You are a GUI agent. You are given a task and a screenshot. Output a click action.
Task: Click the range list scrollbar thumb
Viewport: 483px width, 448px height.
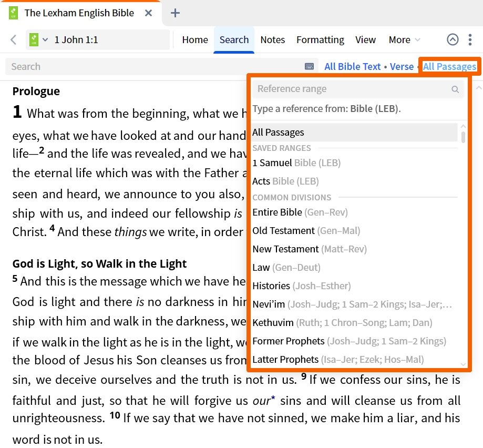463,137
